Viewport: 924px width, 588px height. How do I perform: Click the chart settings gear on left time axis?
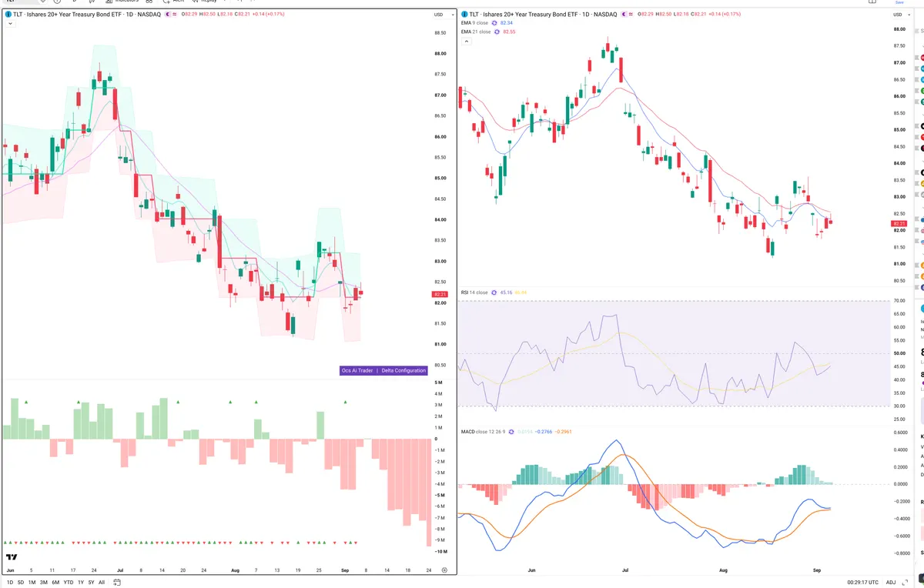point(444,570)
